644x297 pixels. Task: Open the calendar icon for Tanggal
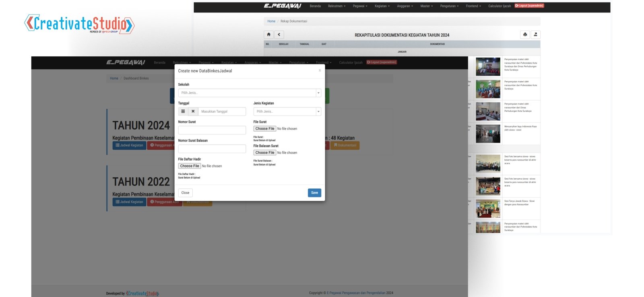coord(183,111)
